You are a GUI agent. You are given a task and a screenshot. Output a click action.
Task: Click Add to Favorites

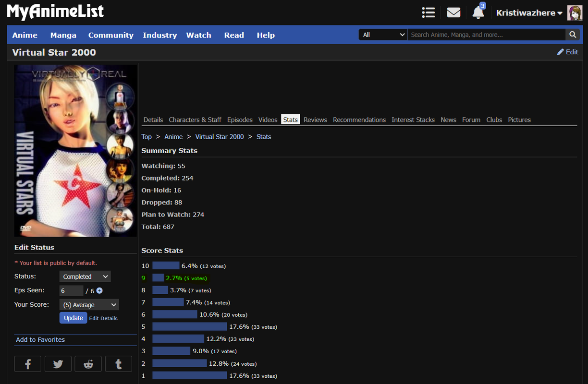[x=40, y=339]
